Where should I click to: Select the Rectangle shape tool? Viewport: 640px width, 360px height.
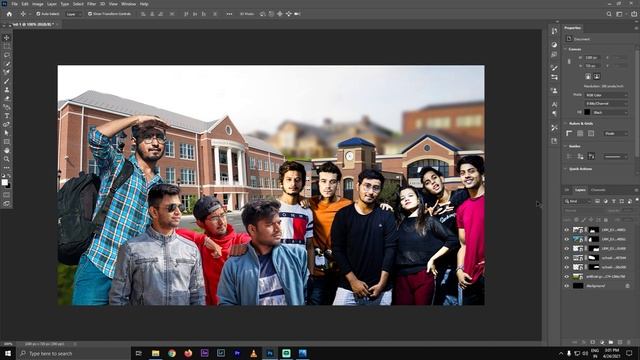pos(7,142)
